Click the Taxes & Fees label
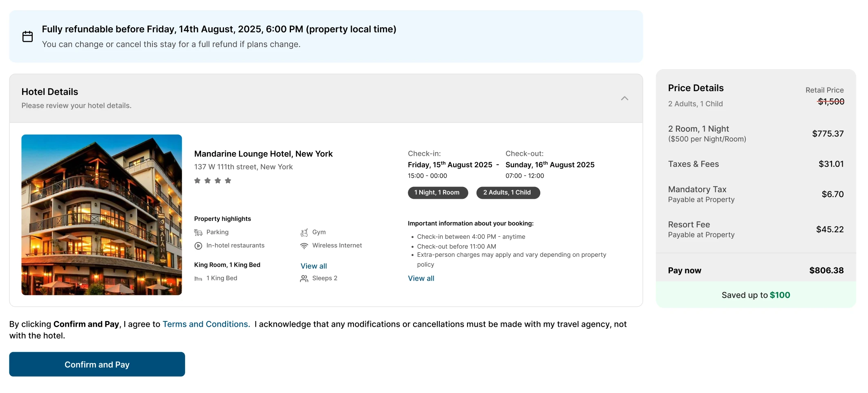Viewport: 868px width, 393px height. (x=694, y=164)
